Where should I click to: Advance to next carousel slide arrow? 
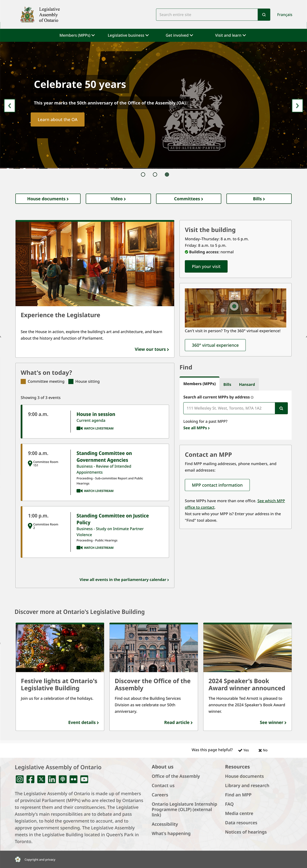click(297, 106)
